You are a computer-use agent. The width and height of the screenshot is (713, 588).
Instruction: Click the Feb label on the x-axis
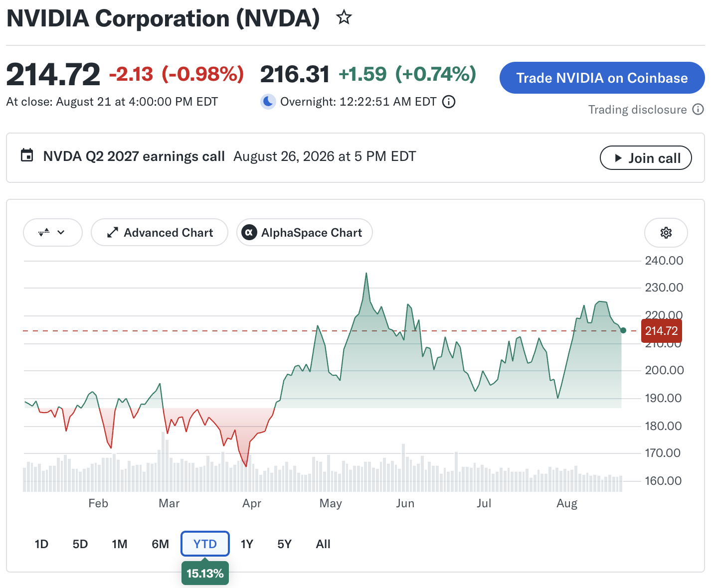98,503
